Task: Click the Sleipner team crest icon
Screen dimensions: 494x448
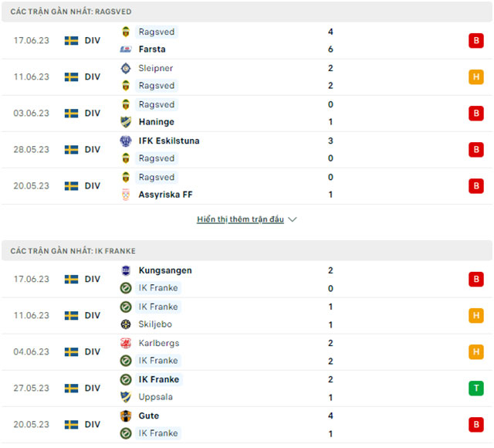Action: (x=126, y=68)
